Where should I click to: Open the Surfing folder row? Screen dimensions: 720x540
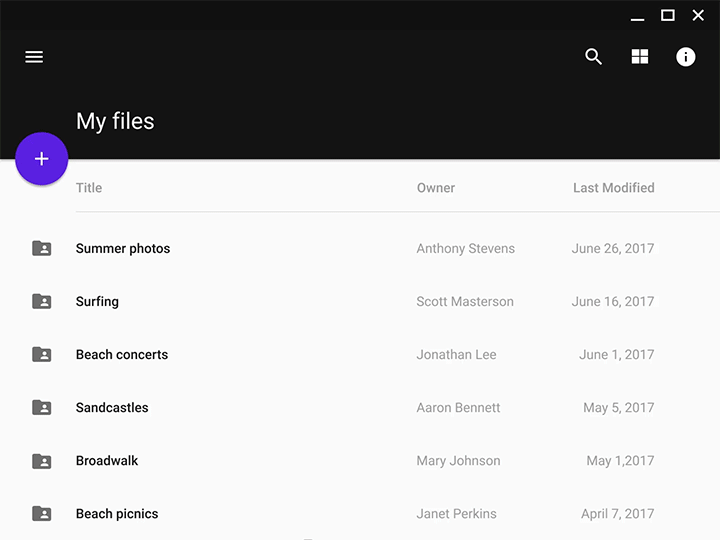[x=97, y=302]
